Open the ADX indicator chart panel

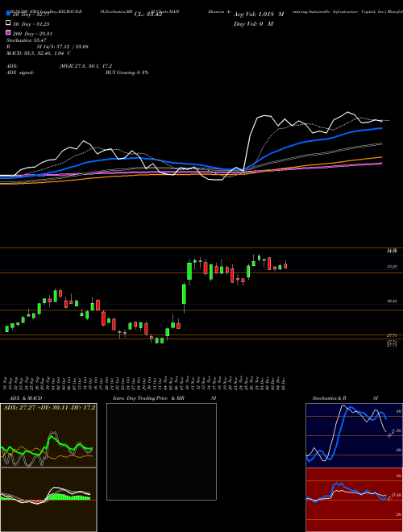(x=48, y=435)
